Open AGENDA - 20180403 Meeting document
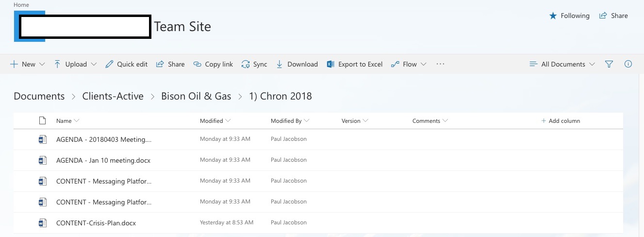 coord(104,139)
